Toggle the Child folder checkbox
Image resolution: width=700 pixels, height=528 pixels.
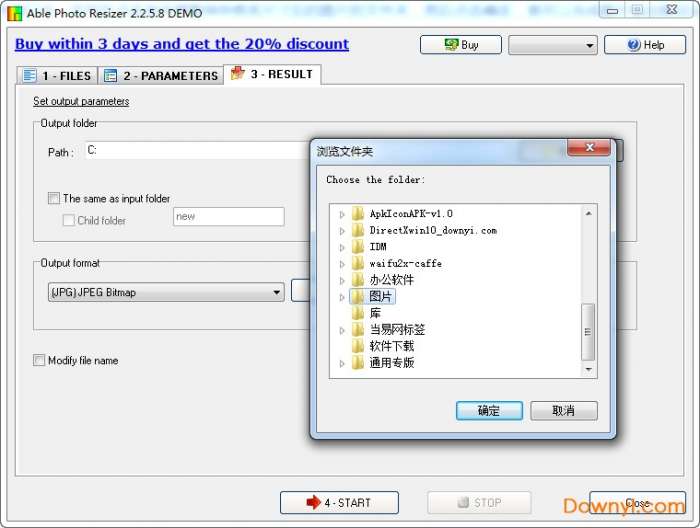tap(68, 220)
